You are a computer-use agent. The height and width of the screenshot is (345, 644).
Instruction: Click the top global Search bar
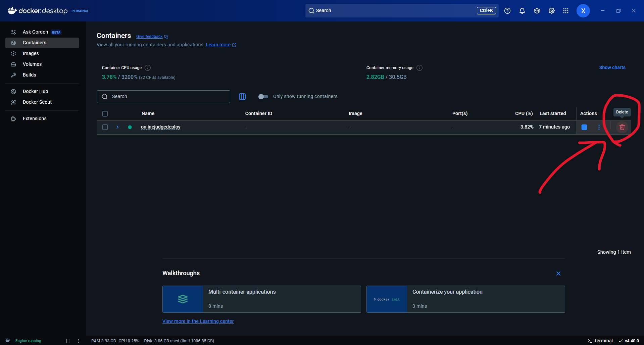point(402,10)
